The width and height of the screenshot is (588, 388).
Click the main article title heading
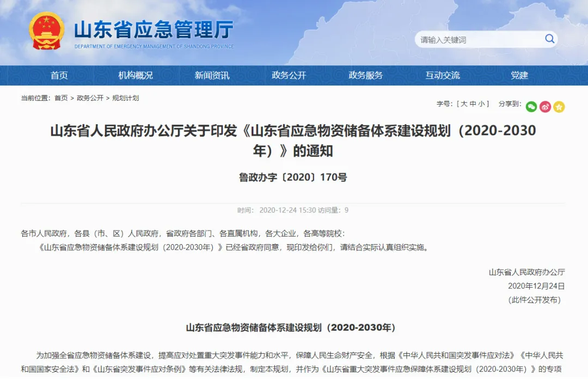click(293, 141)
